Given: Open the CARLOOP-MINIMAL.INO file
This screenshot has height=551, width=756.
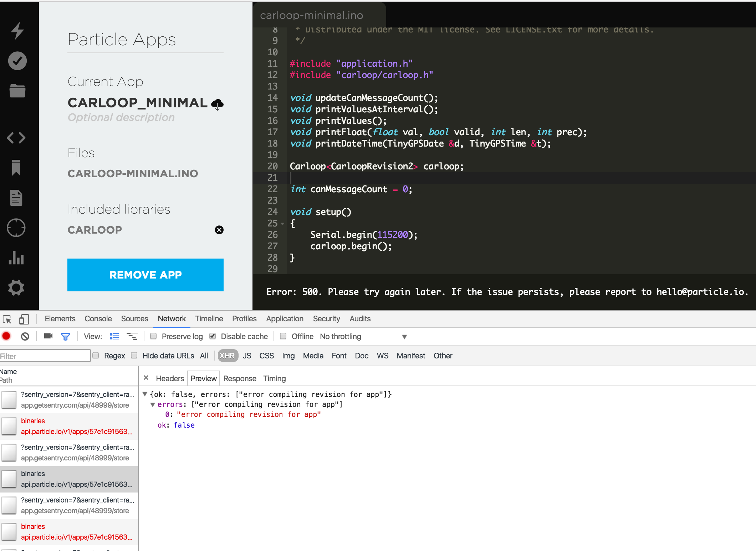Looking at the screenshot, I should 133,174.
